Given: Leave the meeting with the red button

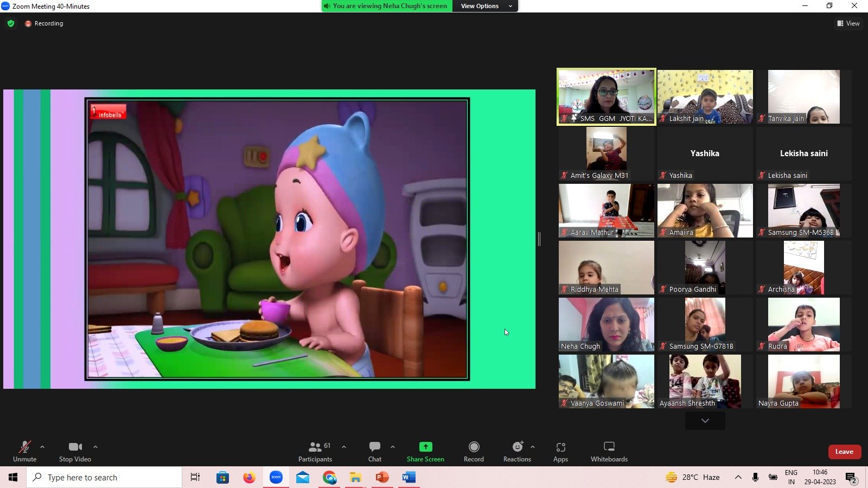Looking at the screenshot, I should pos(844,452).
